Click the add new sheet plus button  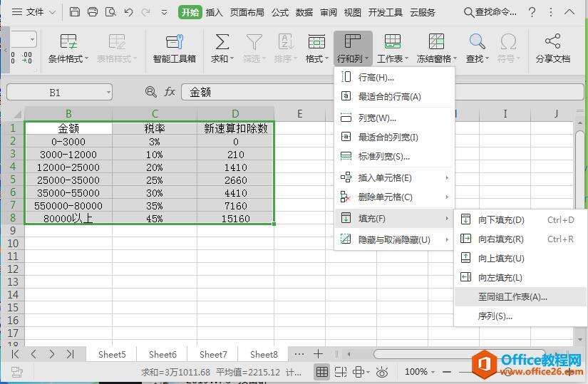(x=319, y=354)
